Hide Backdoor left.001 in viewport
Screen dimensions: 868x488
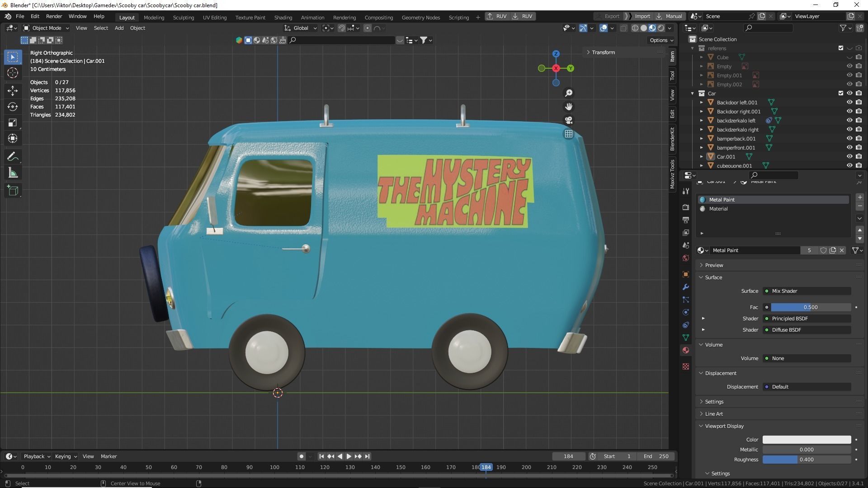[x=849, y=103]
